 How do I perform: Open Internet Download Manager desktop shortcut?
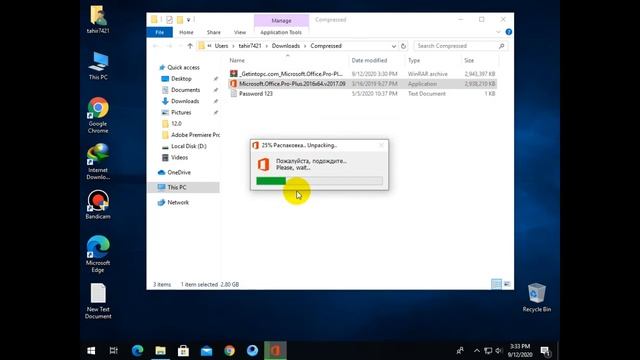(x=98, y=162)
